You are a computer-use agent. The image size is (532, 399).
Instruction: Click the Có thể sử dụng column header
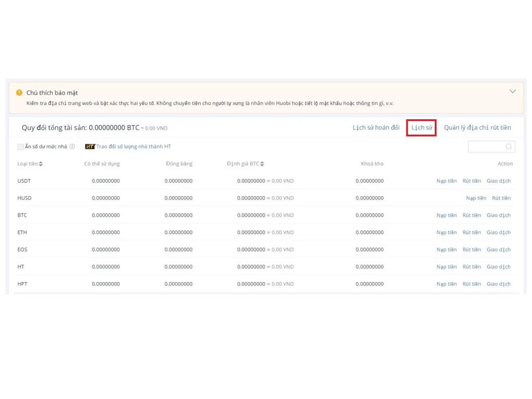pyautogui.click(x=102, y=164)
